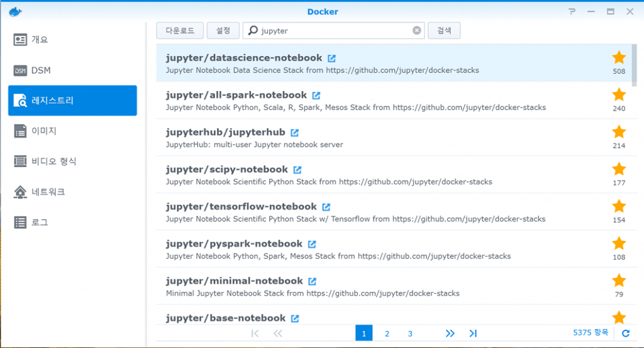Click star of jupyter/all-spark-notebook (240)
644x348 pixels.
click(619, 95)
